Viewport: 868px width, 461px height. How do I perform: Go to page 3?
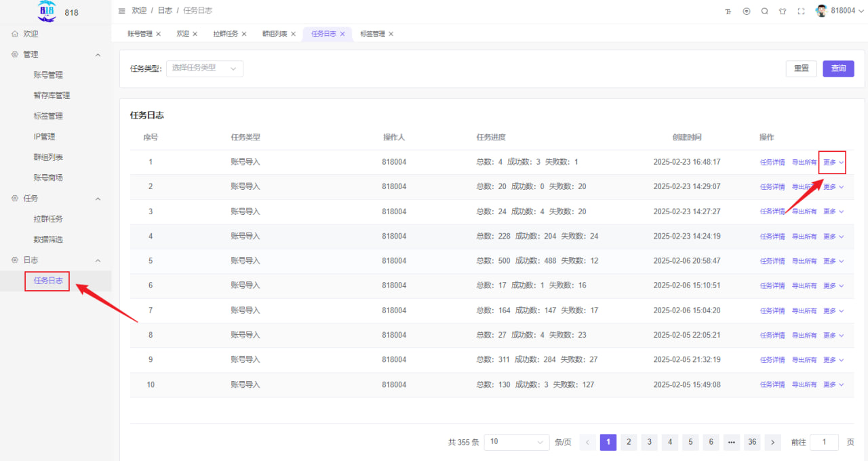point(650,442)
